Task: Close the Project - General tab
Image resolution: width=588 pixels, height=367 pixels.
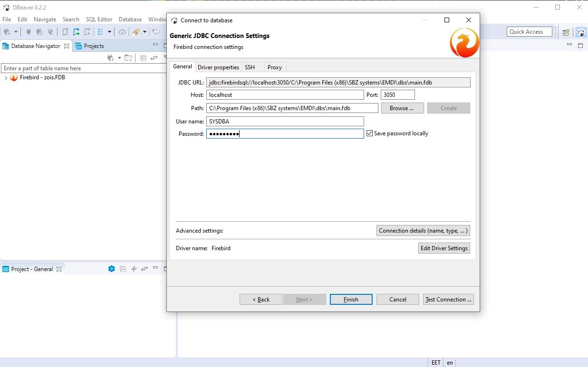Action: point(59,269)
